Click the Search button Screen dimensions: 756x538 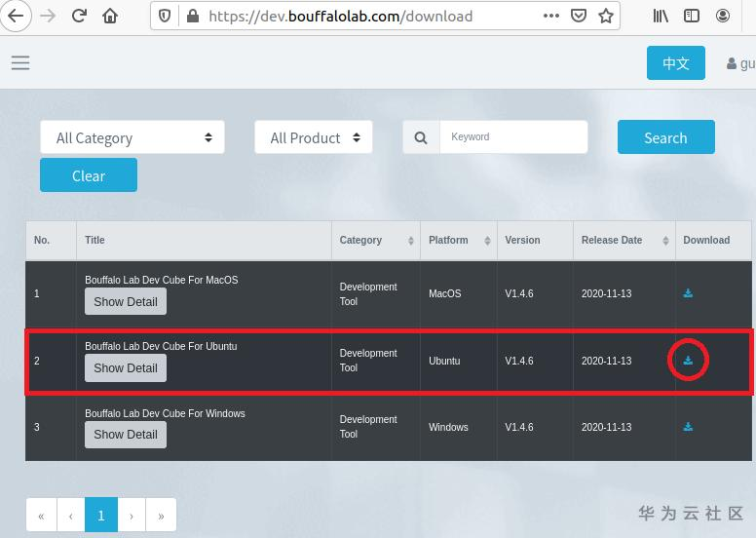tap(665, 137)
